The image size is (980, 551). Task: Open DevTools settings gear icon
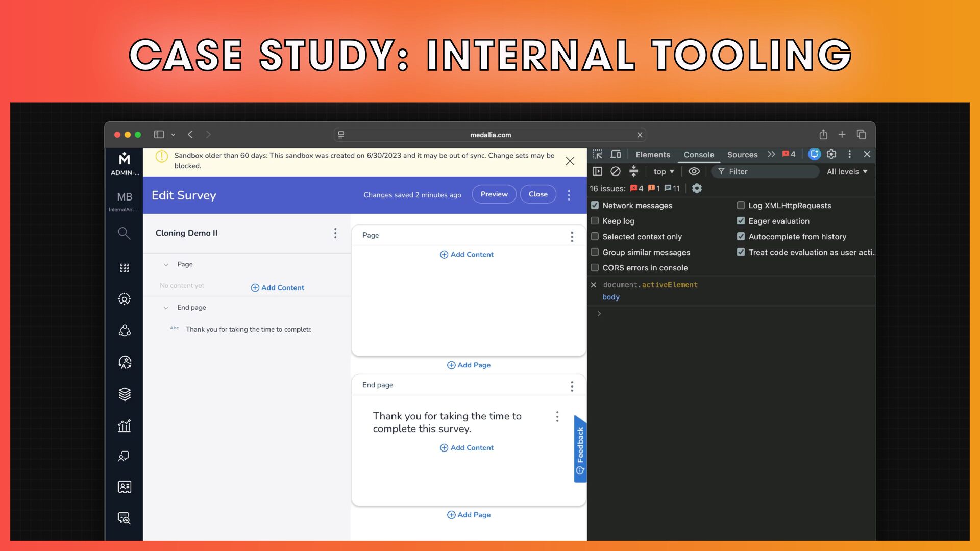[x=831, y=154]
